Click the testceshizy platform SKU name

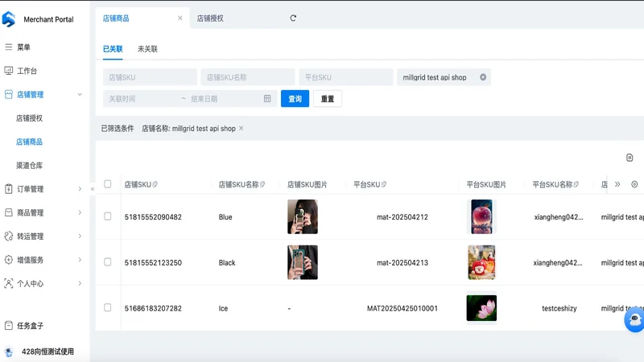[559, 308]
